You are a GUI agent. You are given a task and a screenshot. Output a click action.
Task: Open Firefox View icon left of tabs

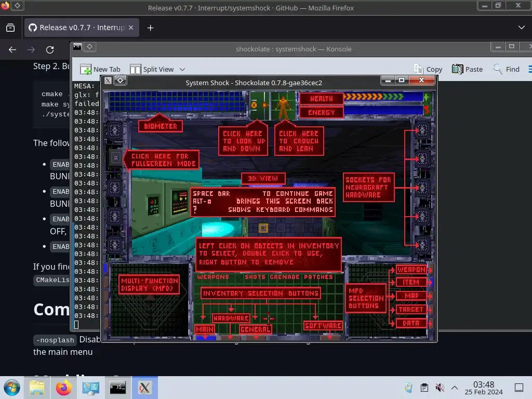coord(10,28)
